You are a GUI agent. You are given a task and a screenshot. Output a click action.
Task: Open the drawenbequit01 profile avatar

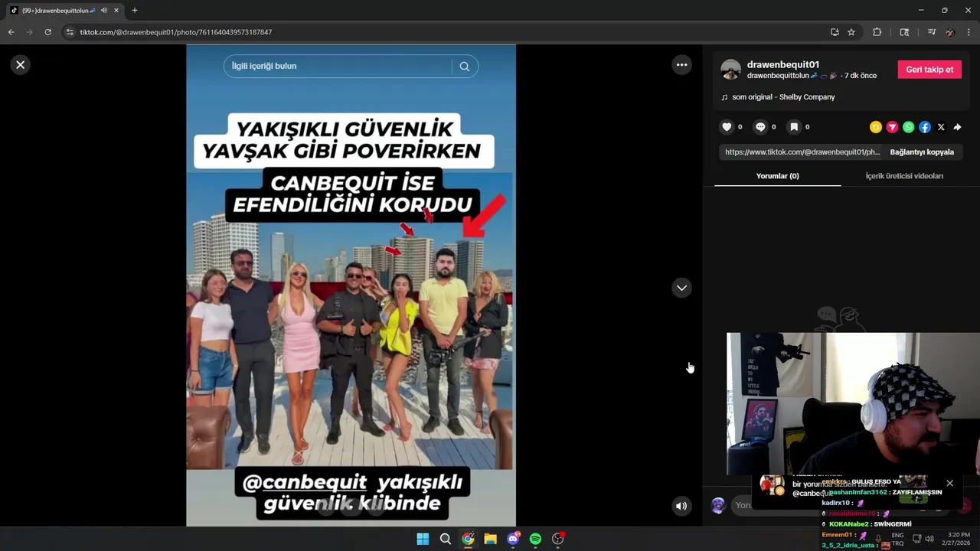point(731,70)
